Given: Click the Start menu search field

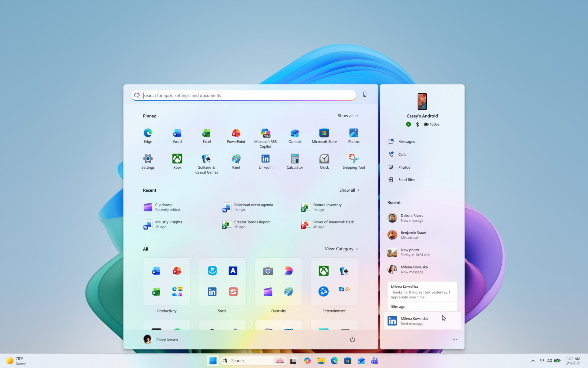Looking at the screenshot, I should click(243, 95).
